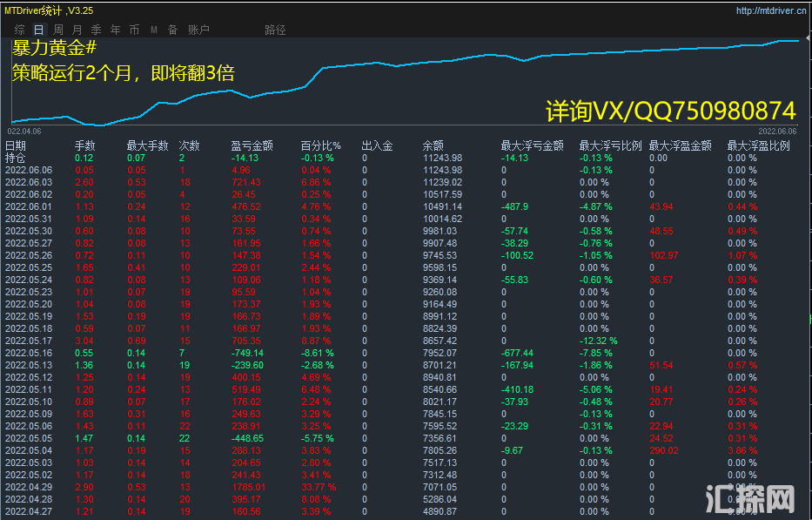Viewport: 812px width, 520px height.
Task: Open the 季 quarterly tab
Action: (x=97, y=30)
